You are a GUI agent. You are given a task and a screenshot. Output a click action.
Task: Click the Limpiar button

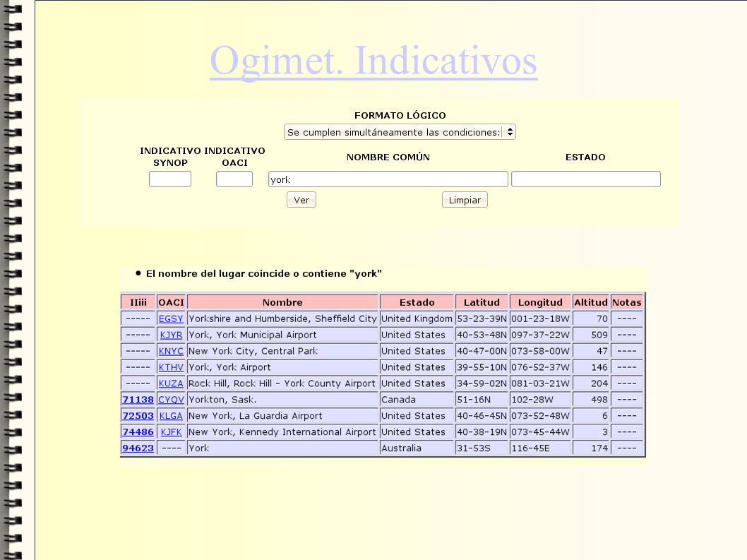click(x=465, y=200)
